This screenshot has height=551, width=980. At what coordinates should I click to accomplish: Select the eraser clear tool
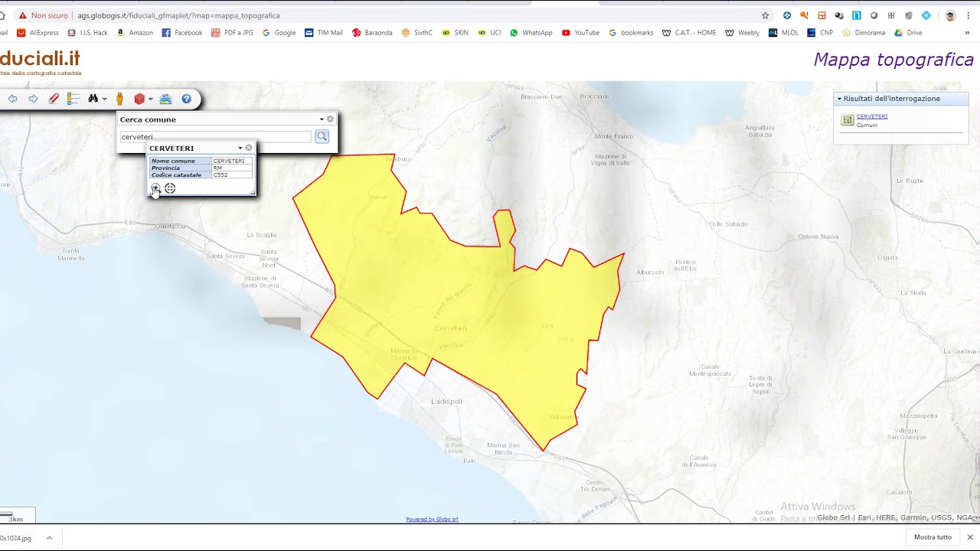point(54,99)
